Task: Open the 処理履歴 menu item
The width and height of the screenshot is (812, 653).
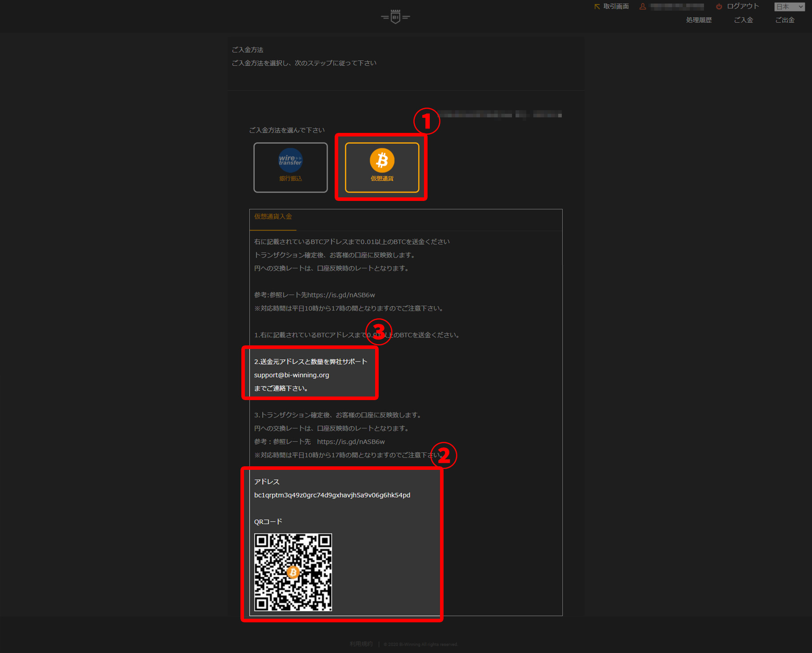Action: pyautogui.click(x=698, y=20)
